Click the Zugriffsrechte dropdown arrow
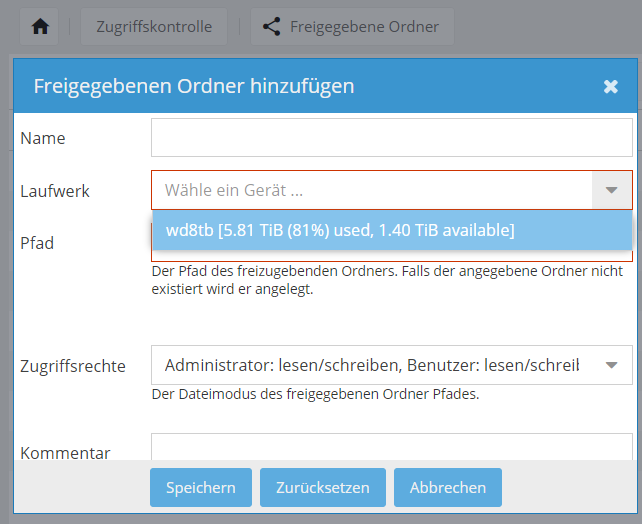Image resolution: width=642 pixels, height=524 pixels. pos(611,365)
